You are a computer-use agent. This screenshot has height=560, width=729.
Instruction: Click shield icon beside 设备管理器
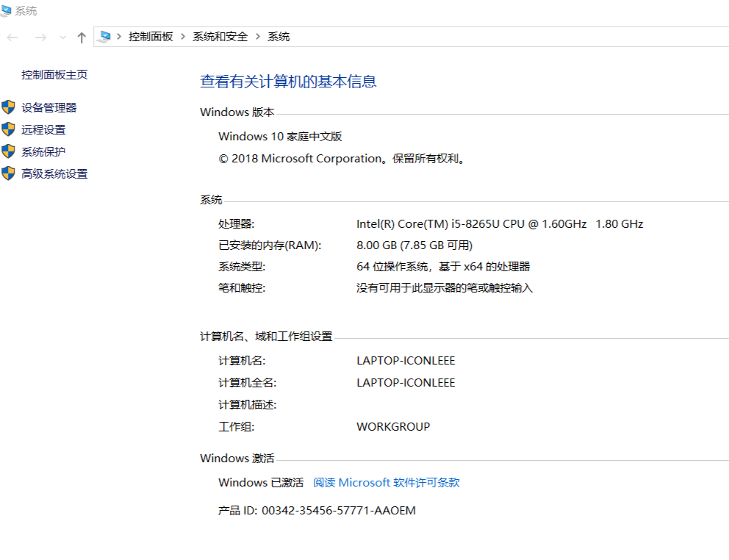coord(8,107)
